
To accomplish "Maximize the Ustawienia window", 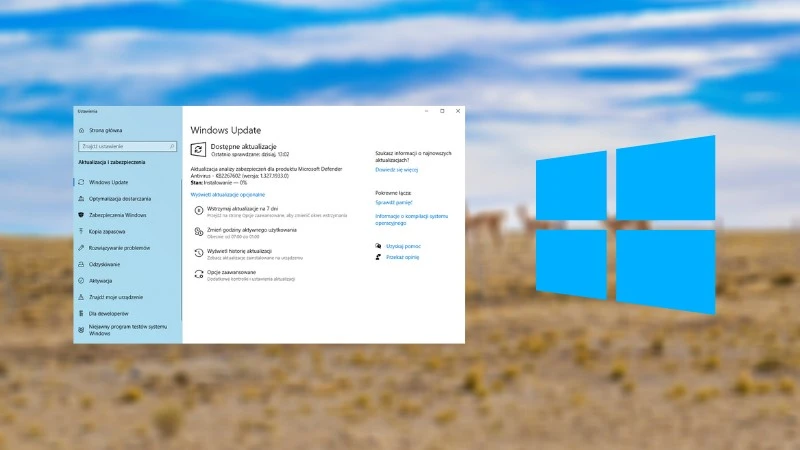I will 442,111.
